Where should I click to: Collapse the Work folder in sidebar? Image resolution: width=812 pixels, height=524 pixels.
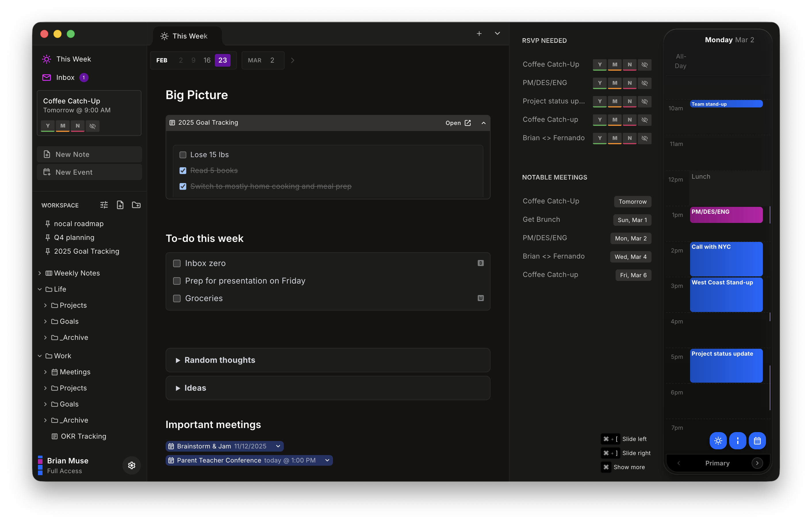[40, 356]
